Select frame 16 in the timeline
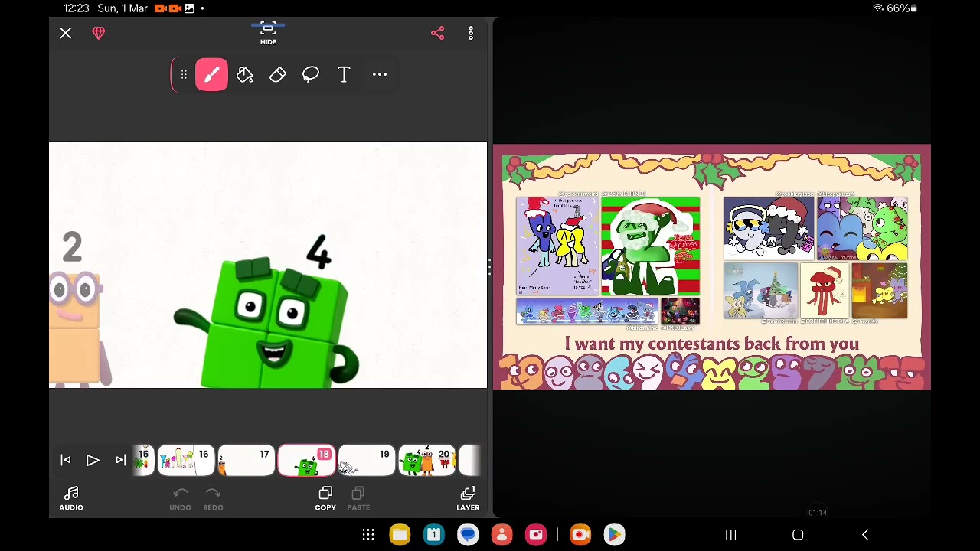 point(185,460)
